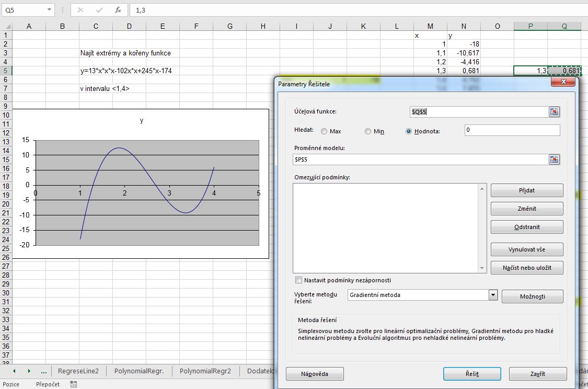The image size is (588, 389).
Task: Click the Vynulovat vše button
Action: pos(527,249)
